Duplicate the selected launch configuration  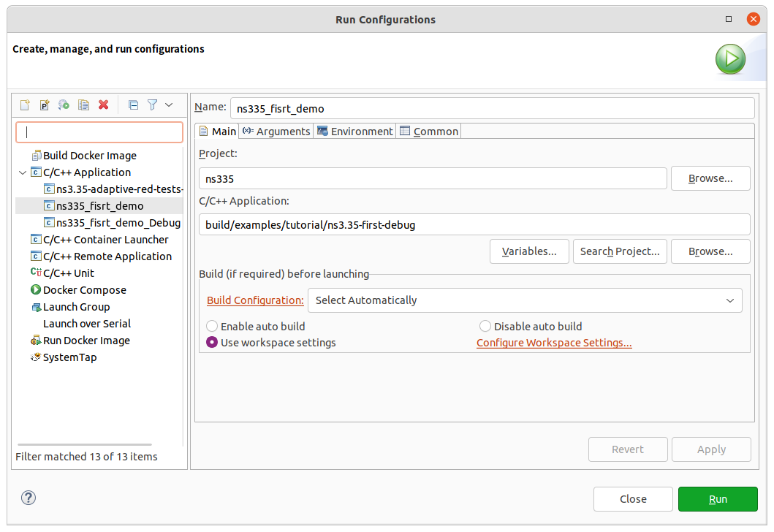pos(83,104)
